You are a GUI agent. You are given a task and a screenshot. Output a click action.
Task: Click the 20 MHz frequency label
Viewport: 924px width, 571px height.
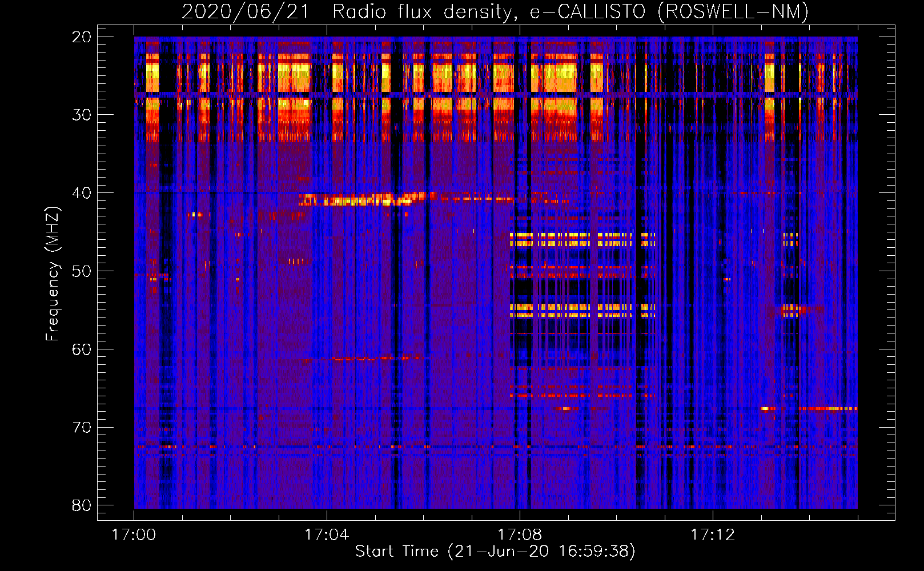[x=82, y=37]
